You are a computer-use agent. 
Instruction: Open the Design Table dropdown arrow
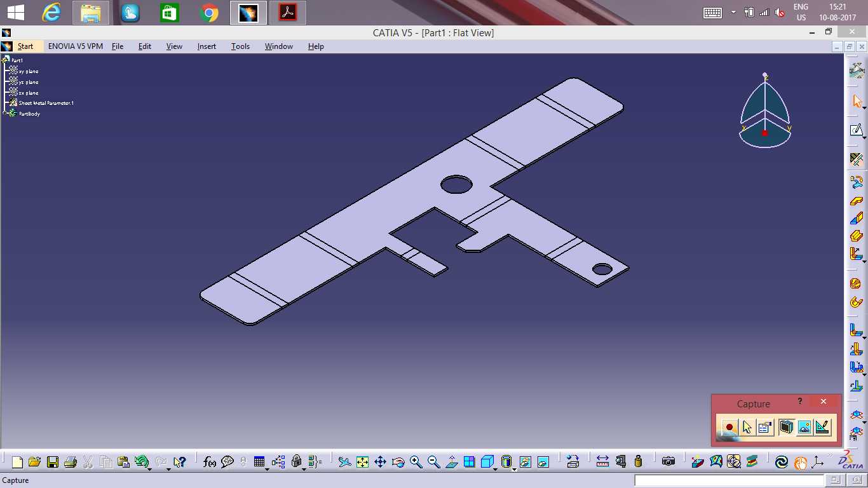[268, 468]
